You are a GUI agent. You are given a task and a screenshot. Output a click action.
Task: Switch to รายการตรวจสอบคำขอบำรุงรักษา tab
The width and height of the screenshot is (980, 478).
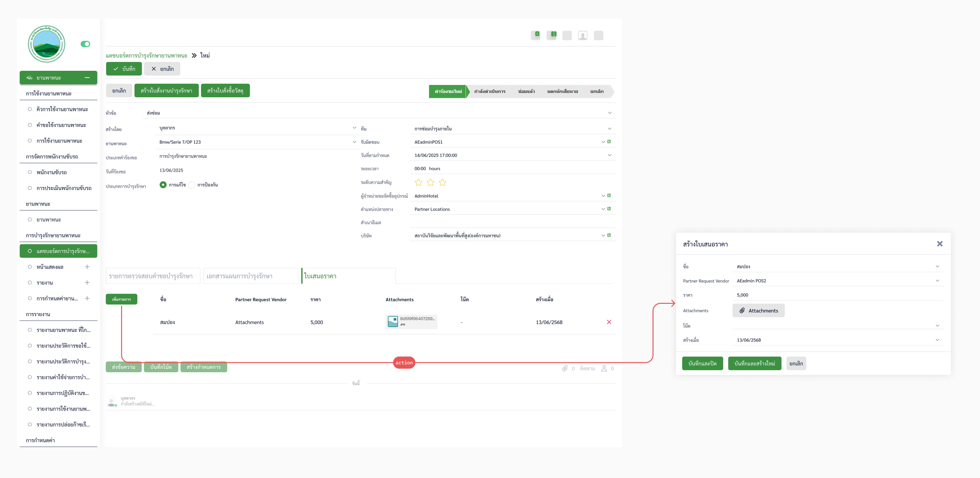coord(153,276)
